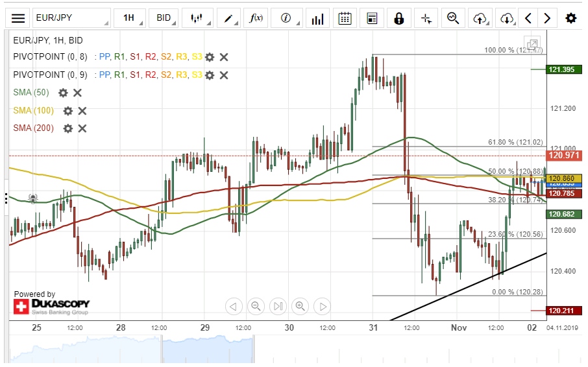Expand the 1H timeframe selector
Viewport: 588px width, 367px height.
(x=129, y=18)
